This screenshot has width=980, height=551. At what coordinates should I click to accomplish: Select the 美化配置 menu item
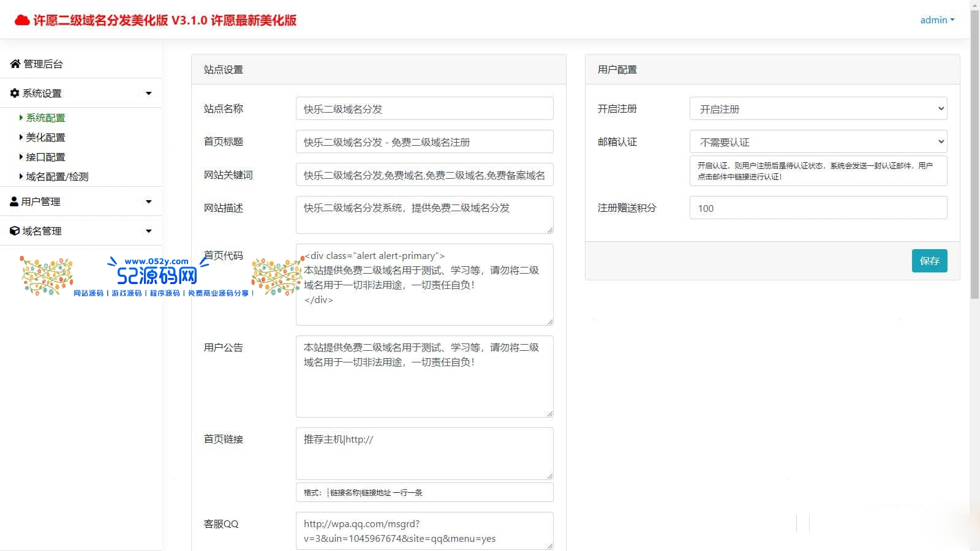coord(43,137)
